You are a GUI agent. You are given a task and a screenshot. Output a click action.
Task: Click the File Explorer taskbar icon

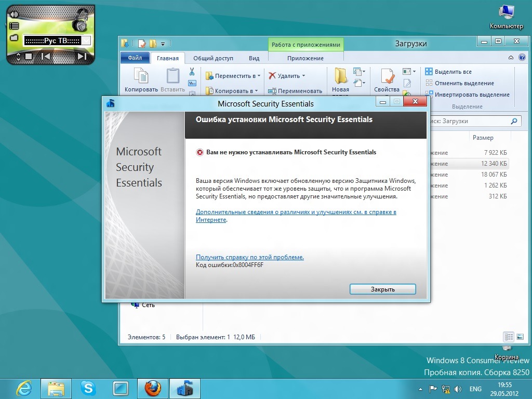pyautogui.click(x=56, y=389)
